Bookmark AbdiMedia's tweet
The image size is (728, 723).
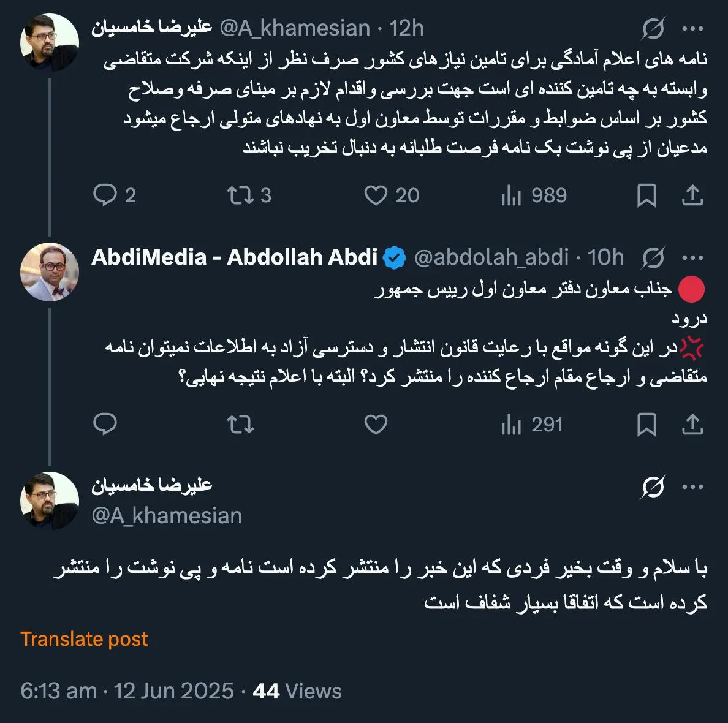click(646, 424)
